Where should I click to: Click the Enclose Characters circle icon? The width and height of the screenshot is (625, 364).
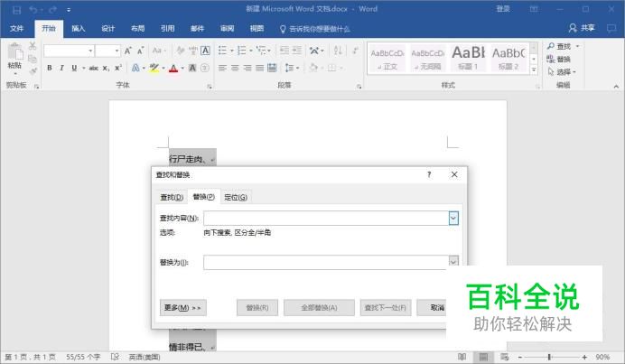coord(204,68)
